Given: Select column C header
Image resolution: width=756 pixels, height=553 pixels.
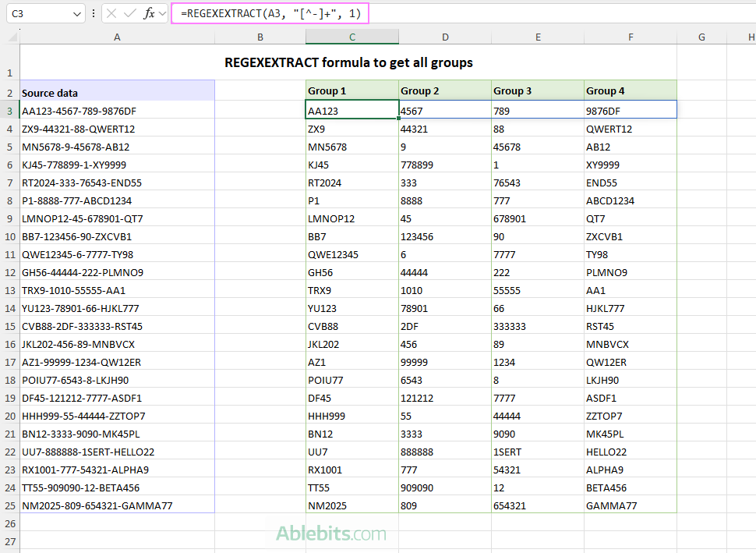Looking at the screenshot, I should [x=352, y=37].
